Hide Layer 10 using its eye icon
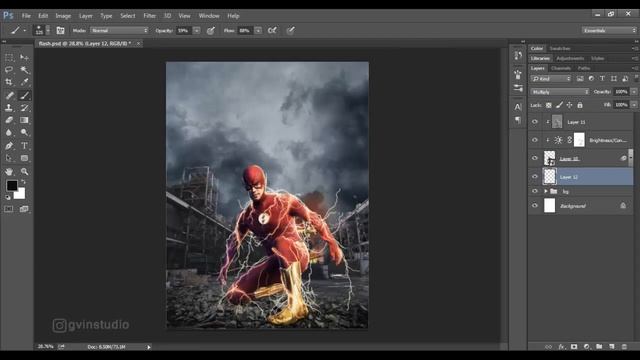The image size is (640, 360). [x=535, y=158]
